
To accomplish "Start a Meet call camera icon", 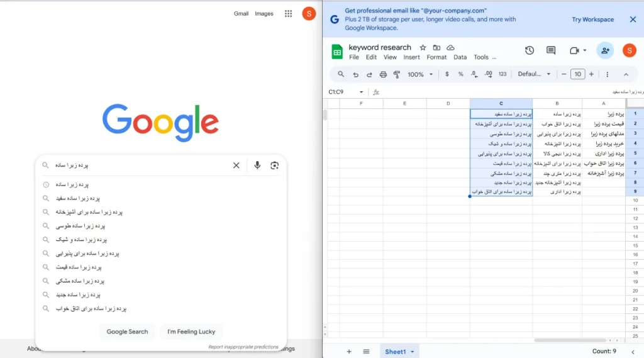I will [x=574, y=50].
